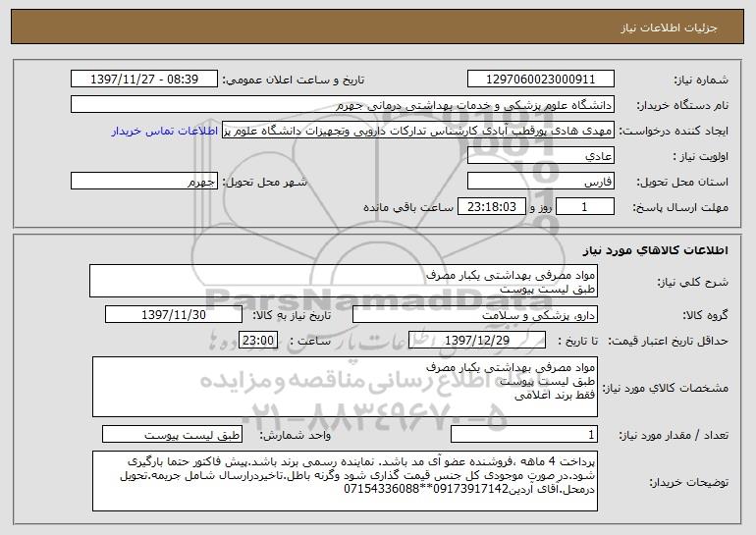Click the تعداد / مقدار مورد نیاز label
Viewport: 756px width, 535px height.
point(674,435)
